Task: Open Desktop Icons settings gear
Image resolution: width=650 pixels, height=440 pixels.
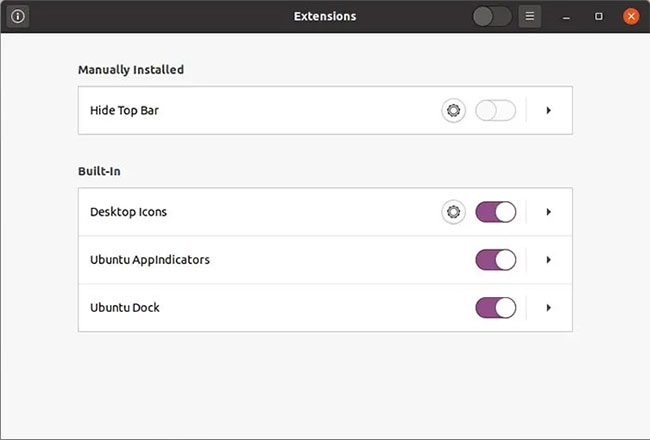Action: [454, 212]
